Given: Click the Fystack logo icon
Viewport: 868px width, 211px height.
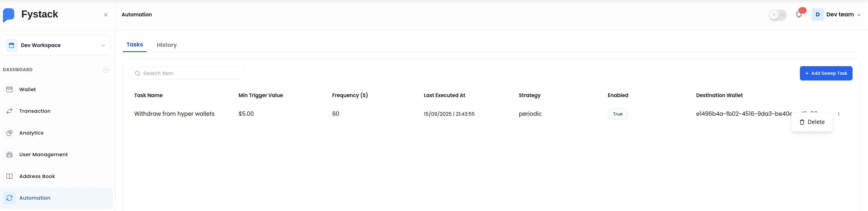Looking at the screenshot, I should click(x=9, y=15).
